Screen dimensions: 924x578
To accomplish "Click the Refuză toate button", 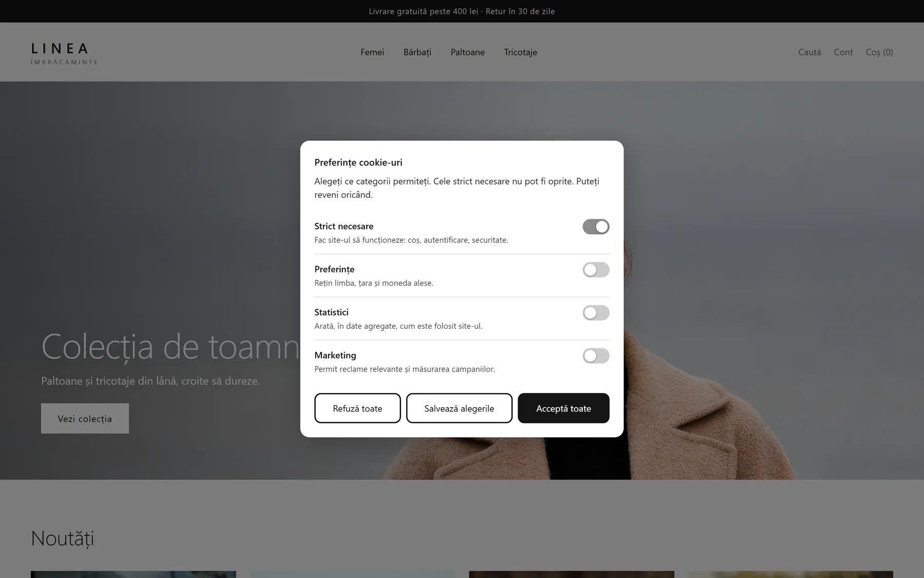I will 357,408.
